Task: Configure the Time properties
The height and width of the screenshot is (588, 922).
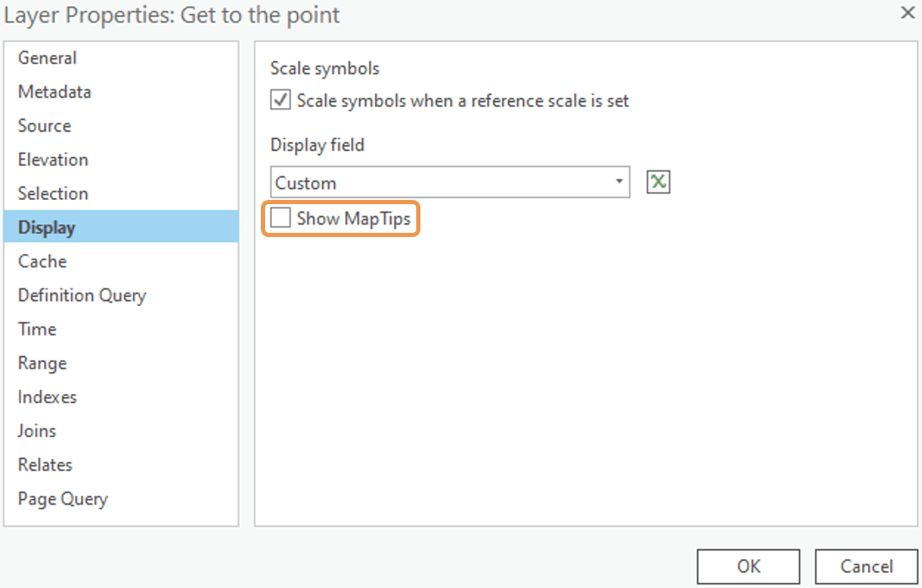Action: pos(36,329)
